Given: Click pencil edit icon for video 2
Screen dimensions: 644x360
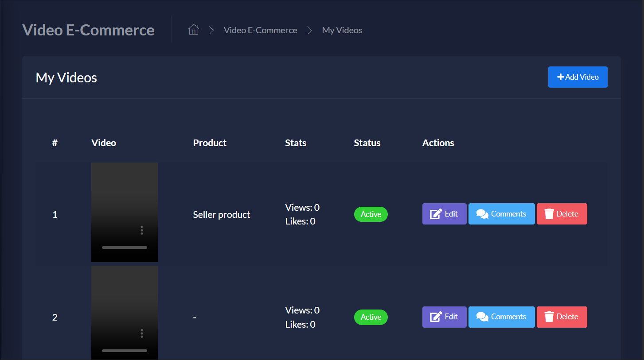Looking at the screenshot, I should 436,317.
